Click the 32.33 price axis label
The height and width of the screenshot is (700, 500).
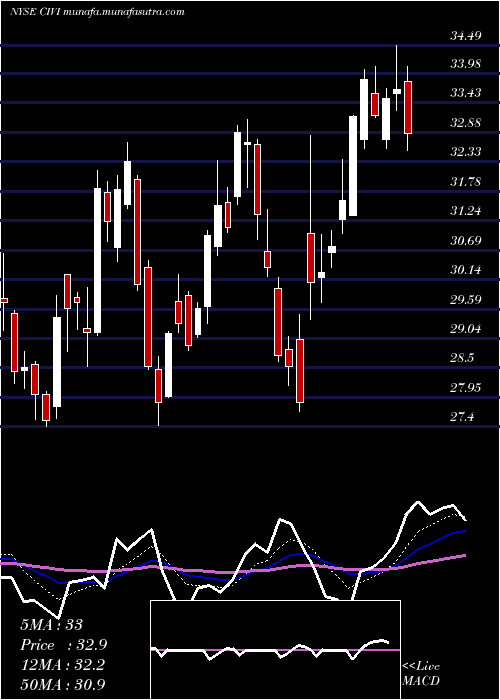(466, 152)
